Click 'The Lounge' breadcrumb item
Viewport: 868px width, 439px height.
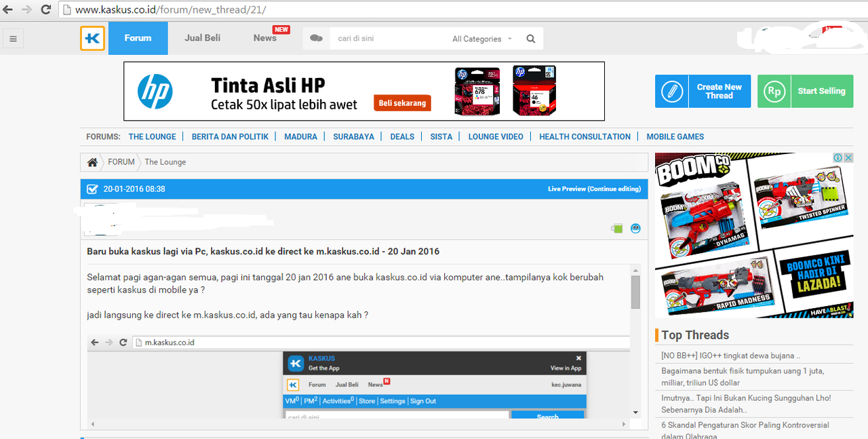(x=165, y=162)
